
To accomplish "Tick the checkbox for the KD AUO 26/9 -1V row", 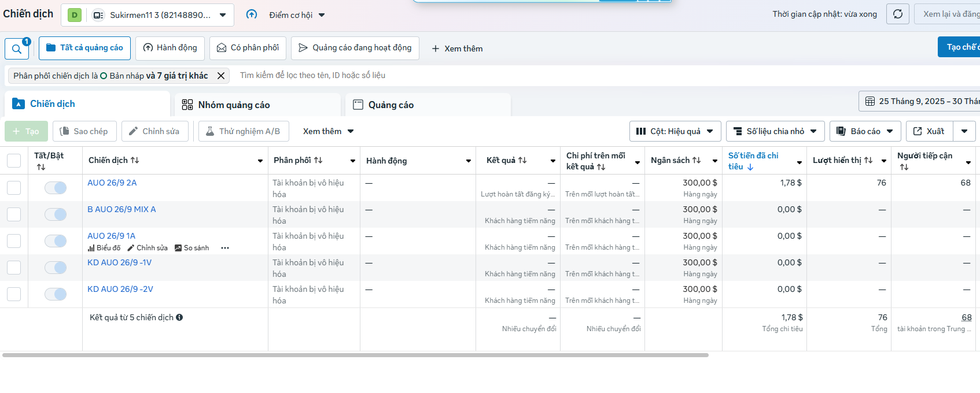I will [x=14, y=268].
